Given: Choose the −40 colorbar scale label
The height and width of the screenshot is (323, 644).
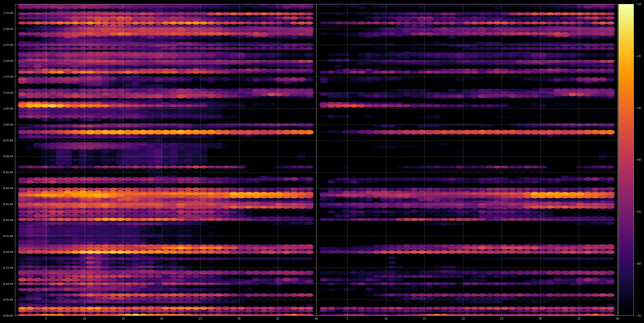Looking at the screenshot, I should click(638, 160).
